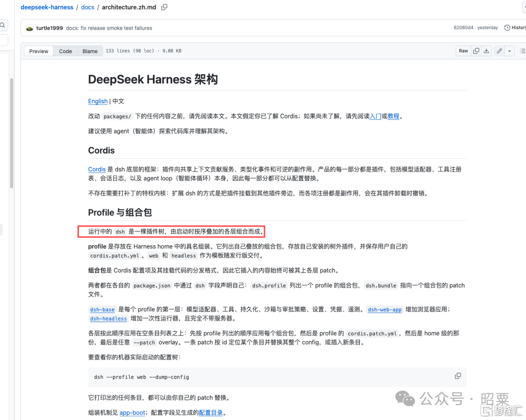Open commit 62080d4
The height and width of the screenshot is (420, 526).
coord(463,28)
